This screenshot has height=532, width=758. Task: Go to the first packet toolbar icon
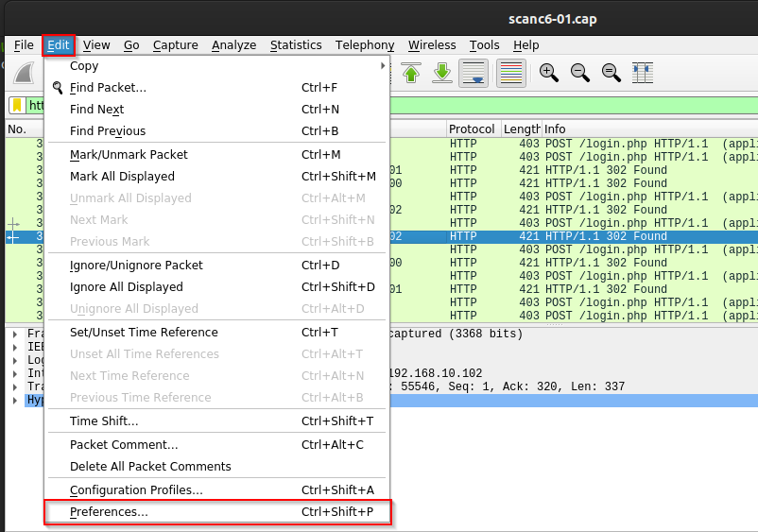click(411, 73)
